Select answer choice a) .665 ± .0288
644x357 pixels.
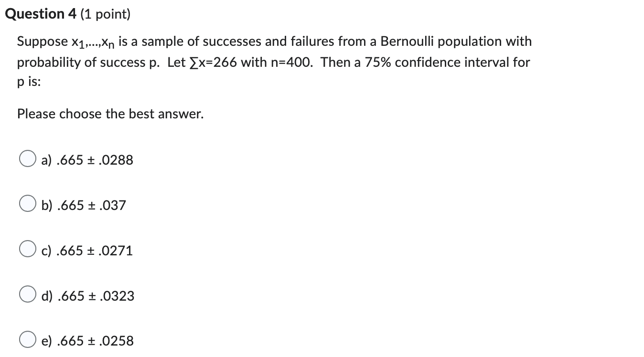click(x=27, y=158)
